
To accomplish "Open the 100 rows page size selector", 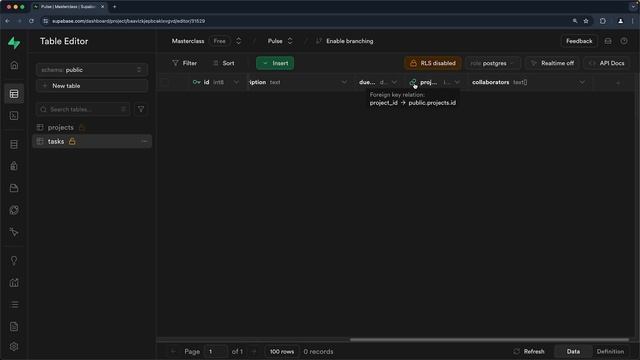I will coord(282,351).
